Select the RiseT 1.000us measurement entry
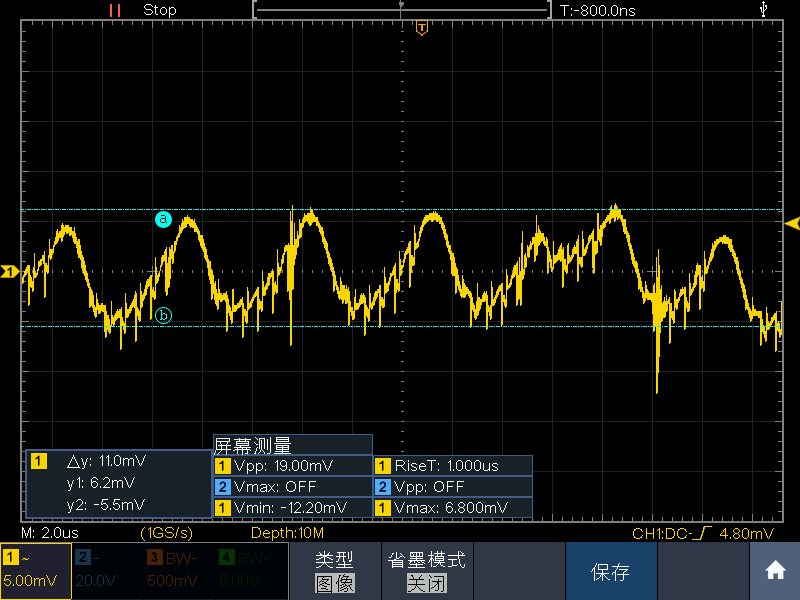Image resolution: width=800 pixels, height=600 pixels. pyautogui.click(x=453, y=466)
